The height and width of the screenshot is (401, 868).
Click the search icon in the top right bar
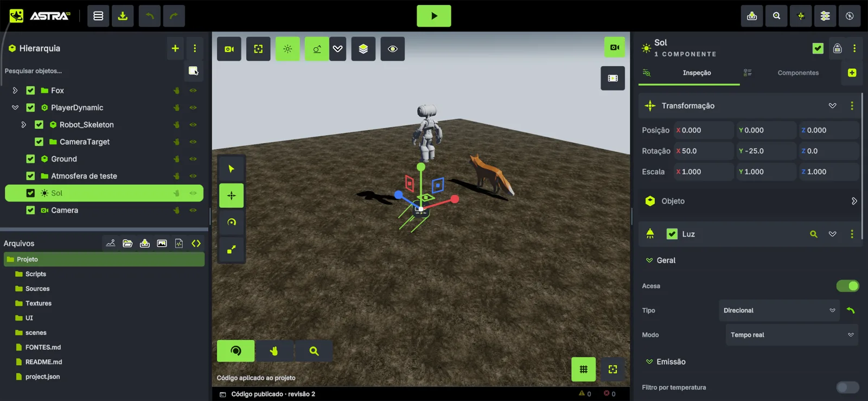coord(776,16)
